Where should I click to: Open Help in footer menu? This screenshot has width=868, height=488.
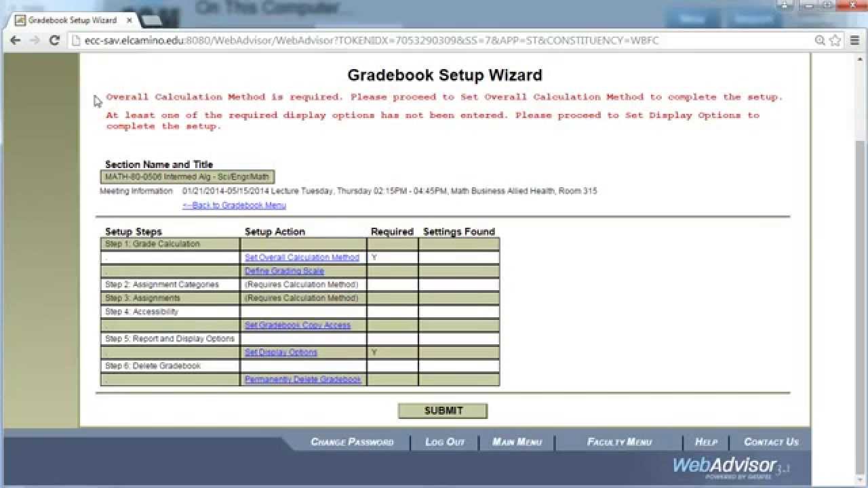click(706, 442)
